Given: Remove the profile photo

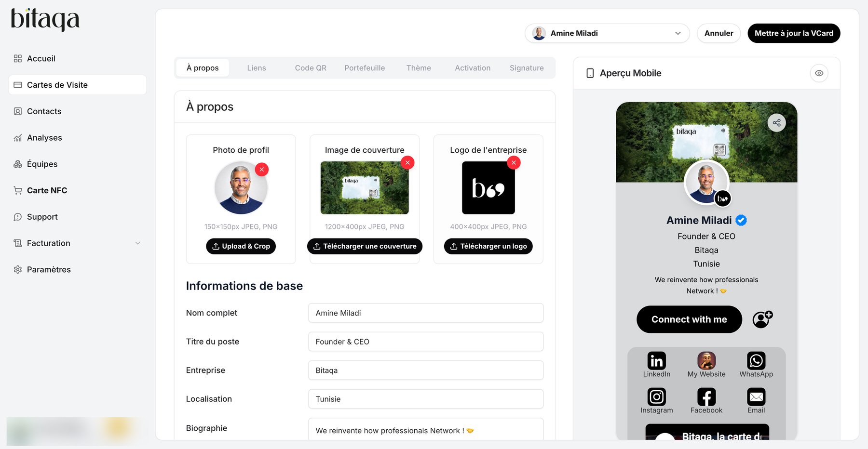Looking at the screenshot, I should (x=262, y=170).
